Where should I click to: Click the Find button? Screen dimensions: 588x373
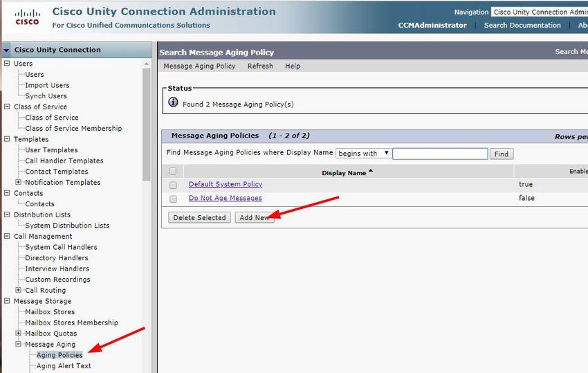pos(502,154)
